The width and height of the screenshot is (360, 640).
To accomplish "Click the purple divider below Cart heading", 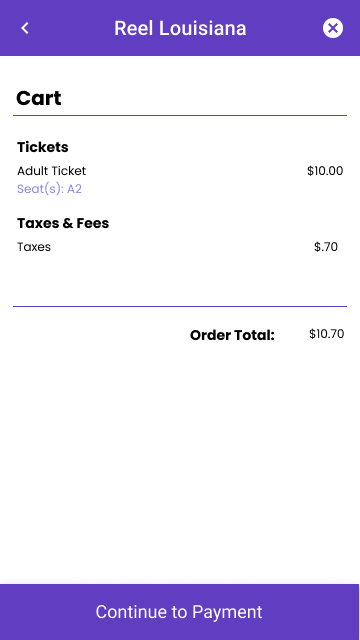I will [180, 116].
